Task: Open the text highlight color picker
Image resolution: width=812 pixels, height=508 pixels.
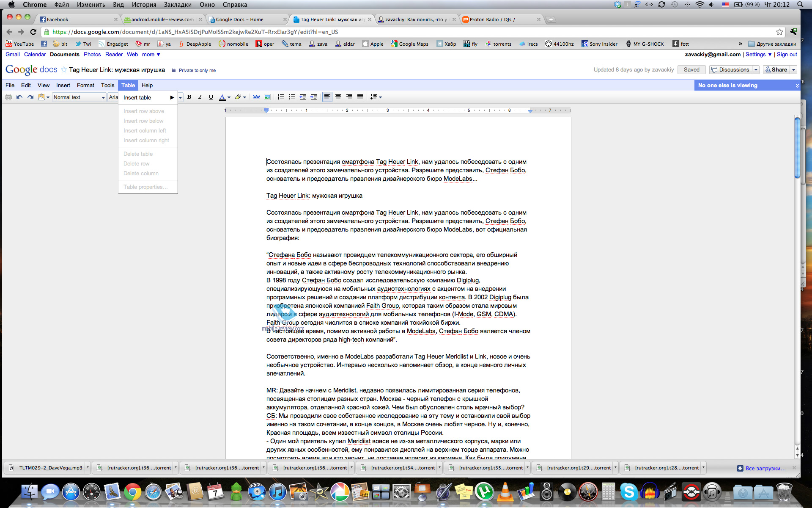Action: tap(240, 97)
